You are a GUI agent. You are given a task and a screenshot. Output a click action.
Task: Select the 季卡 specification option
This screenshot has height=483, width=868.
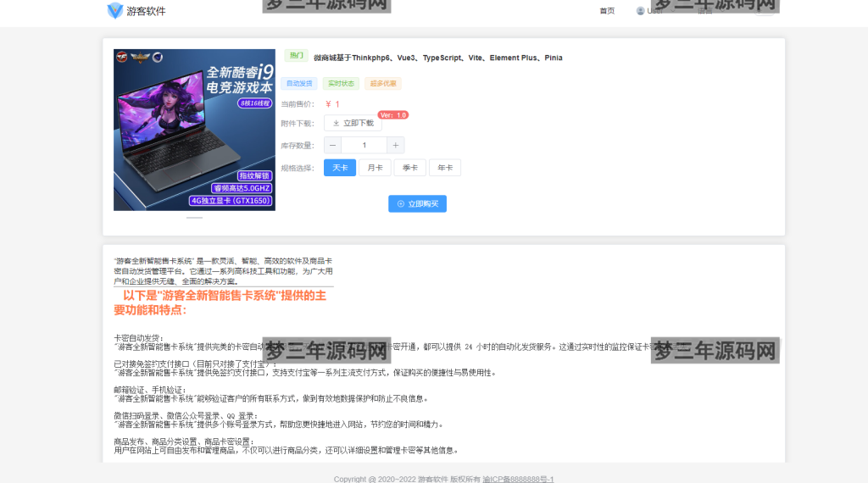tap(409, 168)
